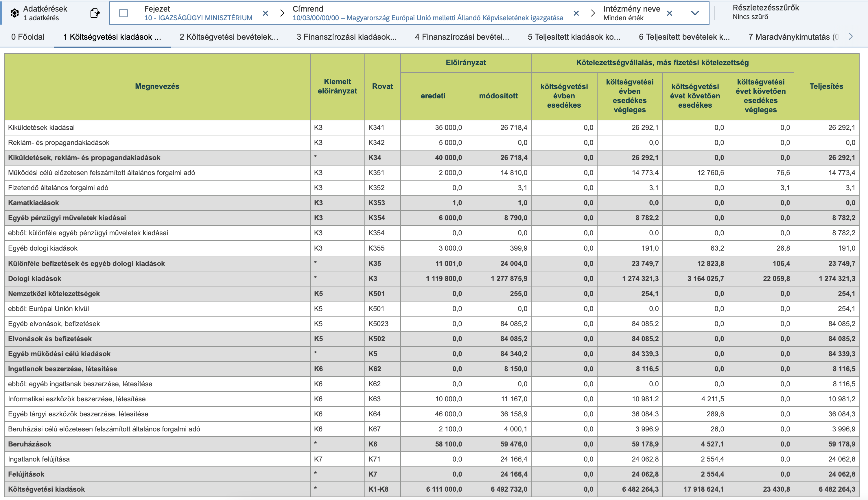Screen dimensions: 868x500
Task: Open Címrend filter value link
Action: tap(428, 18)
